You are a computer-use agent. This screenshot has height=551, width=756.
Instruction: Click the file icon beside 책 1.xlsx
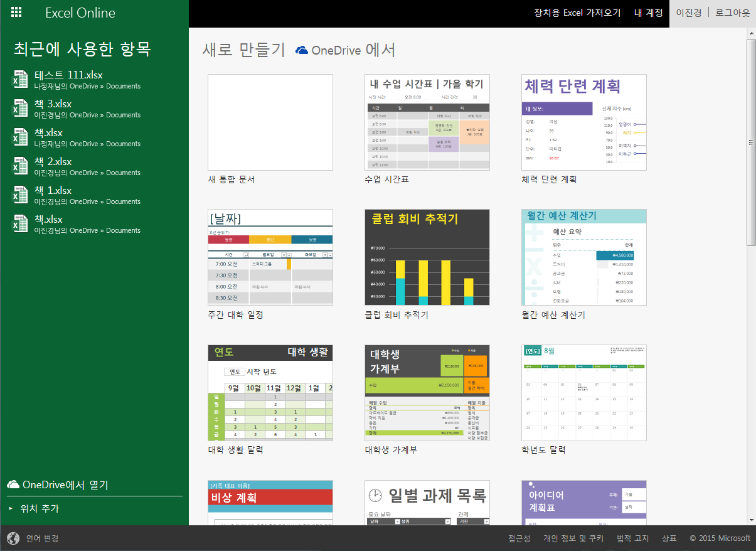(x=20, y=195)
